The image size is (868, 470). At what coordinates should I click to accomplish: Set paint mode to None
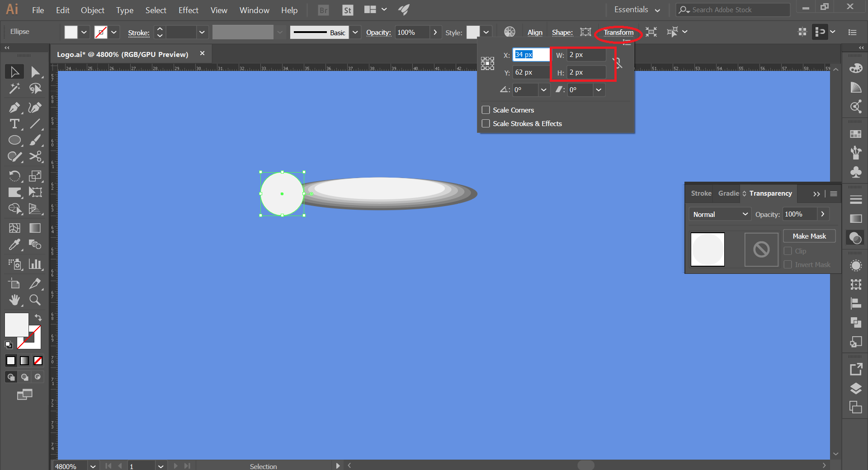[x=38, y=361]
